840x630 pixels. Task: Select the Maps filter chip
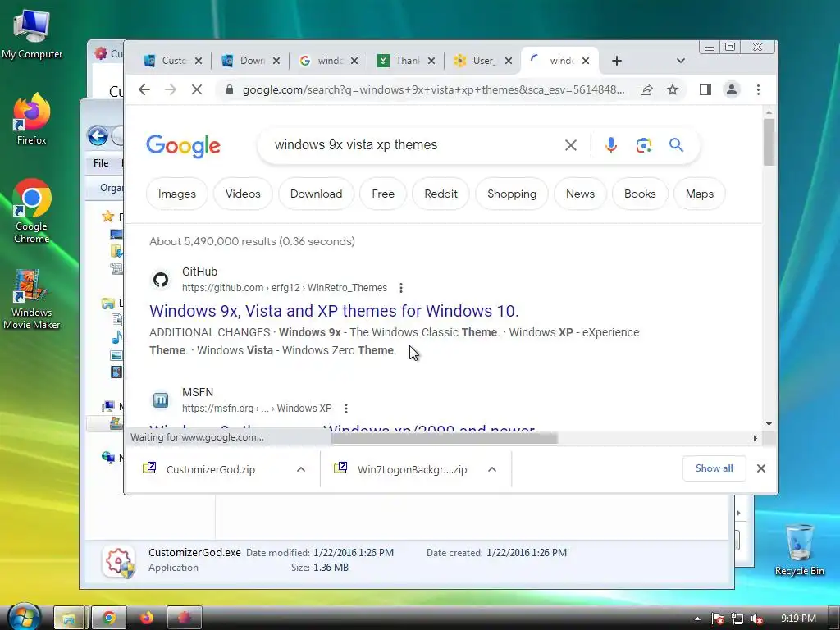click(700, 194)
